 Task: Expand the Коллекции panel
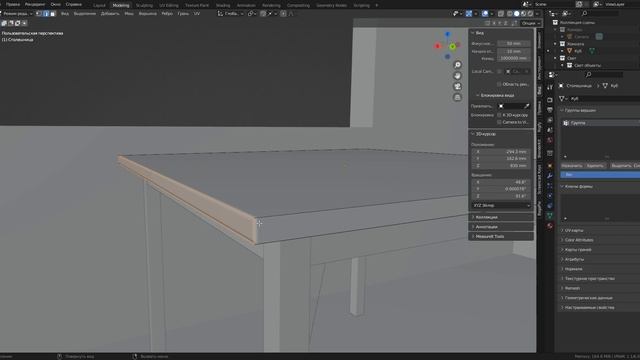click(x=501, y=217)
